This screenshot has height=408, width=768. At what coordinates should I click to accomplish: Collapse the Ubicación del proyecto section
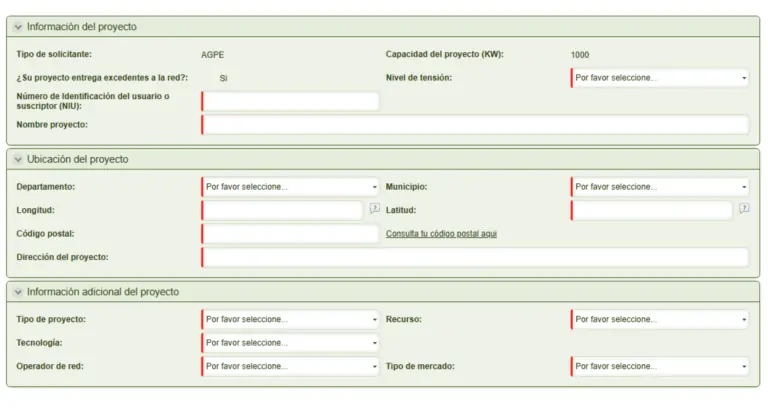18,160
